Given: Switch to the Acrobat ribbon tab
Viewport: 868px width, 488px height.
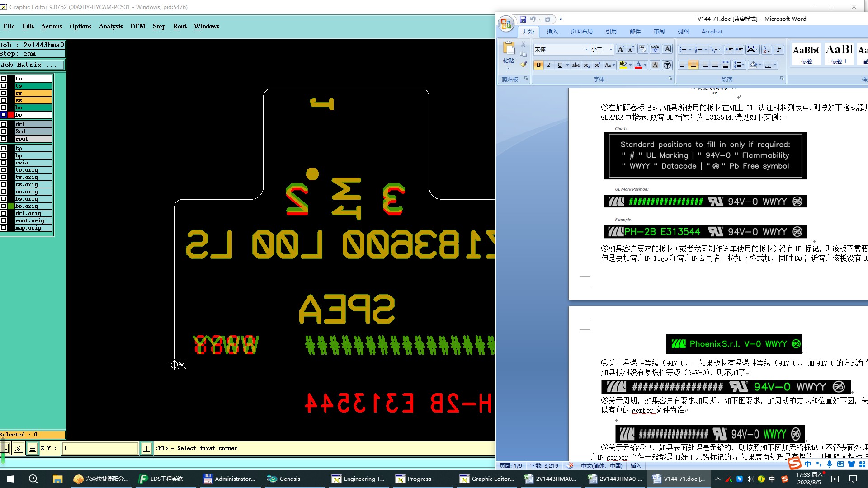Looking at the screenshot, I should [712, 31].
